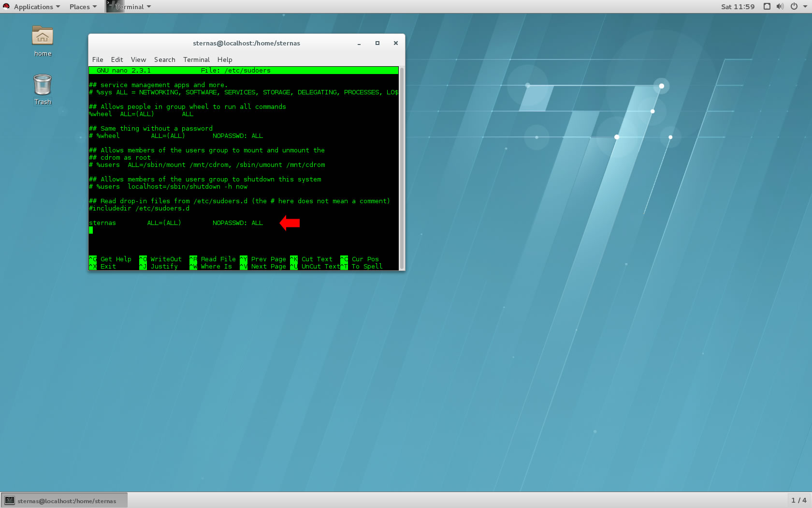
Task: Click the power icon in top bar
Action: [794, 6]
